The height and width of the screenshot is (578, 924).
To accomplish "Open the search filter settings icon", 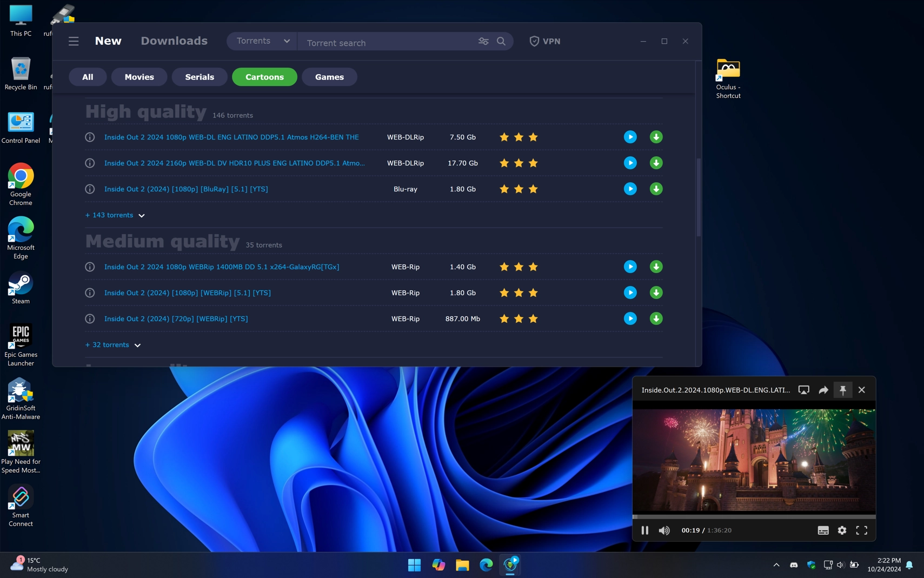I will (483, 42).
